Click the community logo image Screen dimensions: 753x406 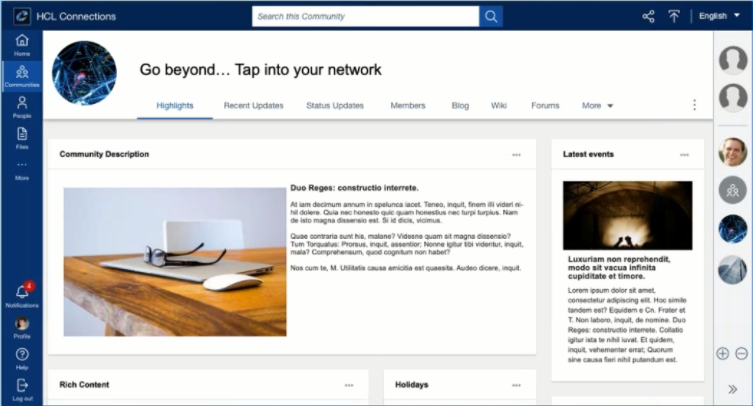[84, 73]
